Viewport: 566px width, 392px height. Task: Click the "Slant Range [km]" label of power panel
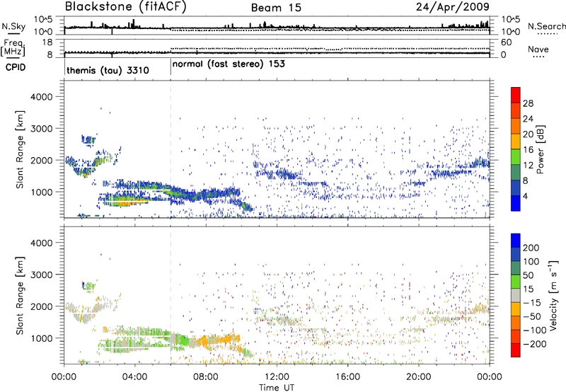20,149
